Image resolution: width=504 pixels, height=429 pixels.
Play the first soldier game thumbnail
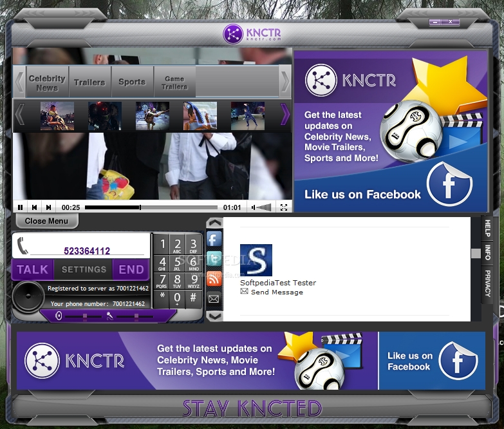coord(57,116)
